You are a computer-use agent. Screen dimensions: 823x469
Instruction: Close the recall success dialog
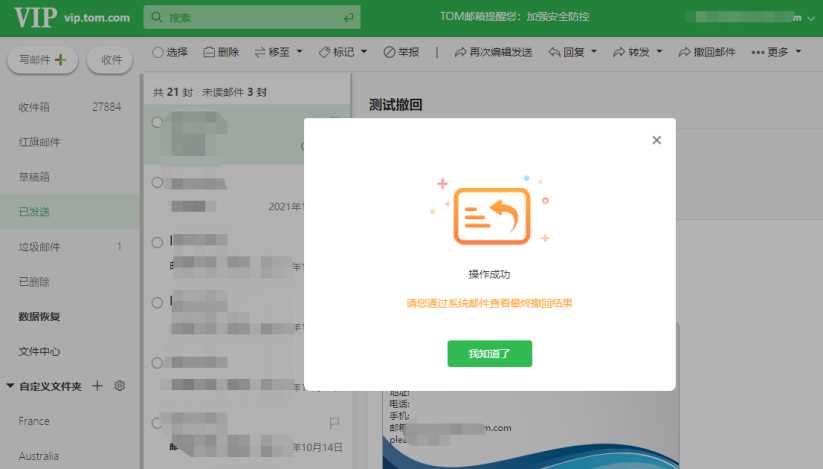tap(656, 140)
